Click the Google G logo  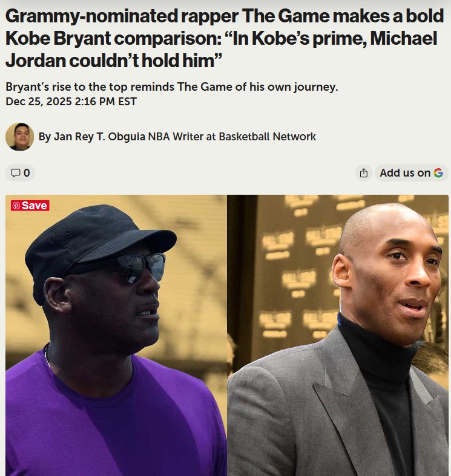point(438,173)
